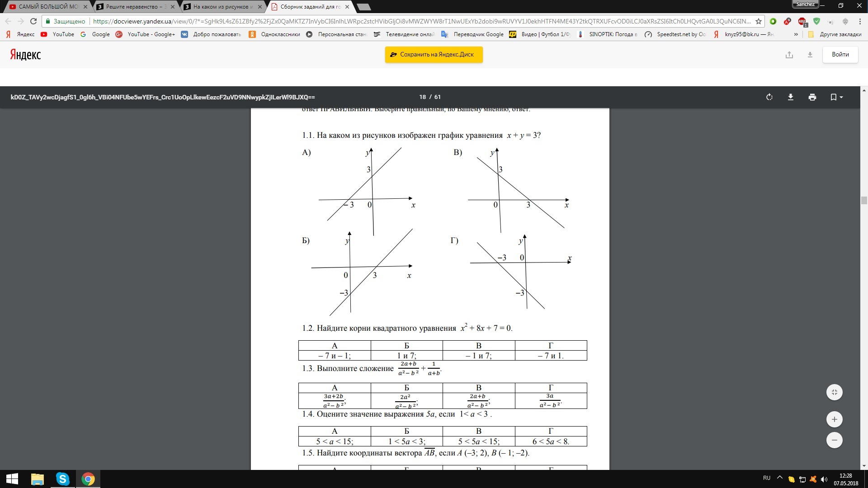Screen dimensions: 868x488
Task: Reset zoom with the fit-view floating icon
Action: [x=835, y=392]
